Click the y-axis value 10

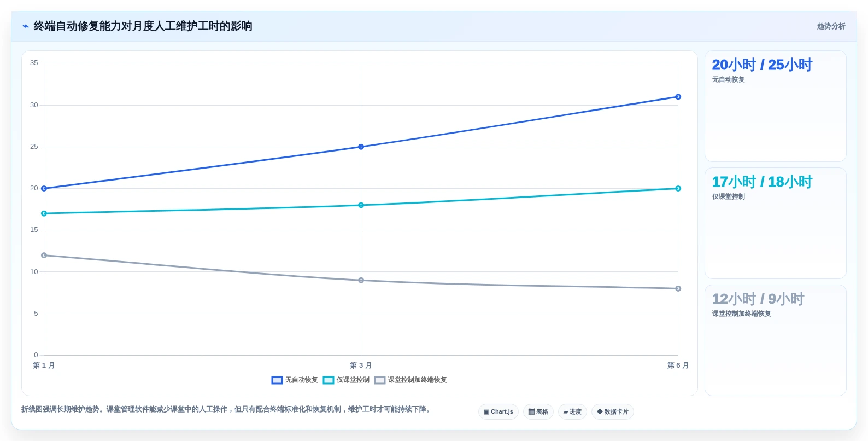pos(34,272)
